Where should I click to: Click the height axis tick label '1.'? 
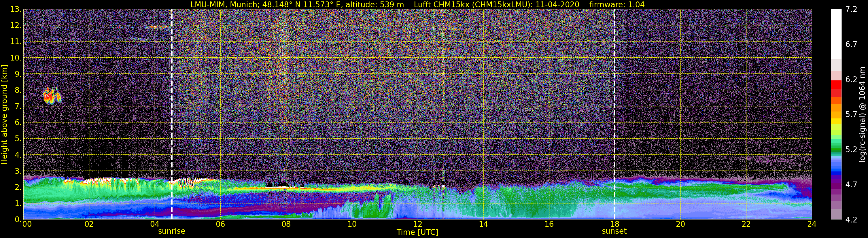click(18, 204)
